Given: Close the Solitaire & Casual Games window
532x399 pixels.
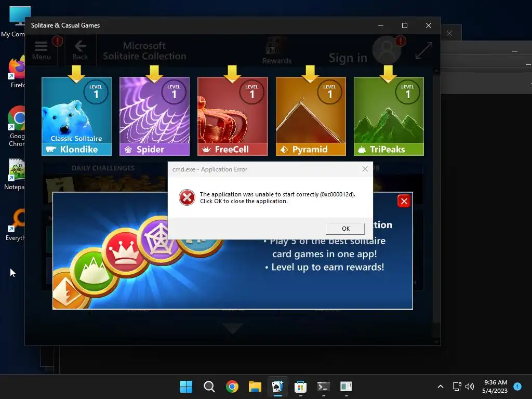Looking at the screenshot, I should point(429,25).
